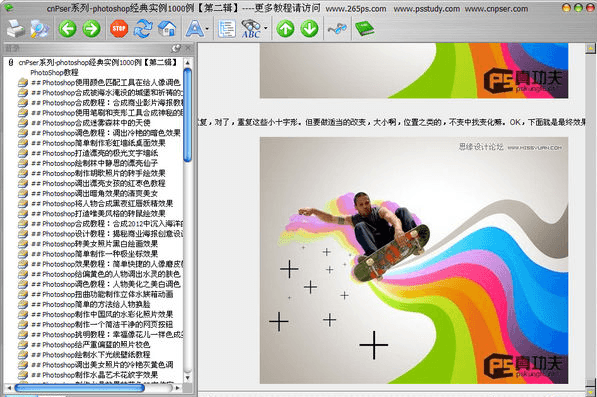
Task: Open search binoculars dropdown arrow
Action: coord(265,28)
